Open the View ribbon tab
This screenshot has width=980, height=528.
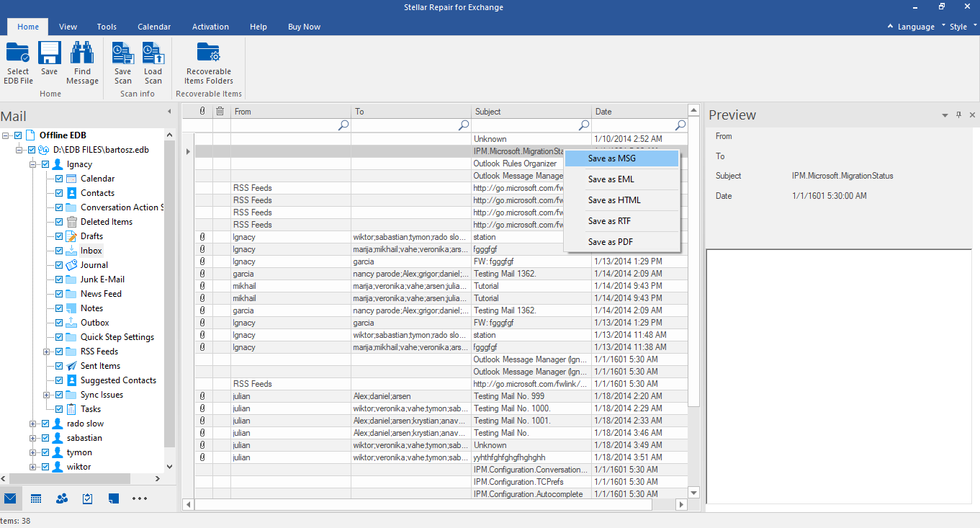point(68,27)
